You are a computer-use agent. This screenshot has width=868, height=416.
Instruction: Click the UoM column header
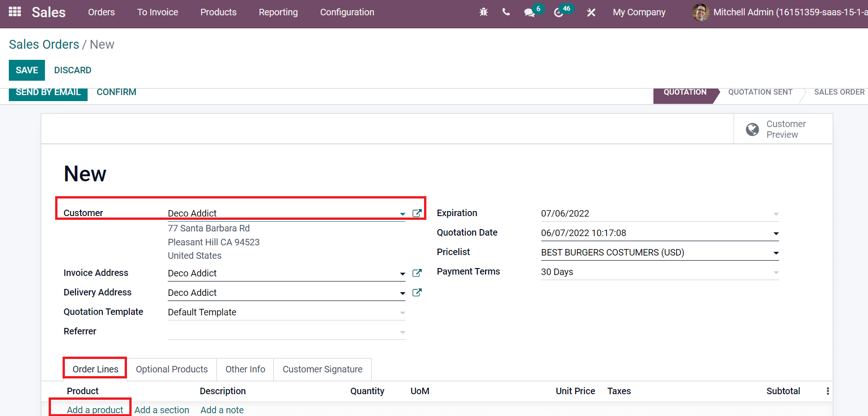point(420,391)
